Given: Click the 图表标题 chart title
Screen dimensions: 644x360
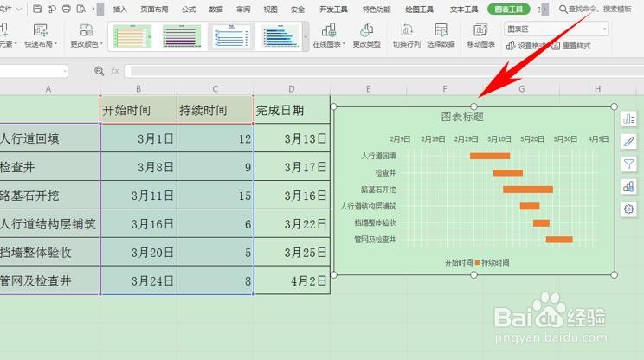Looking at the screenshot, I should [x=462, y=117].
